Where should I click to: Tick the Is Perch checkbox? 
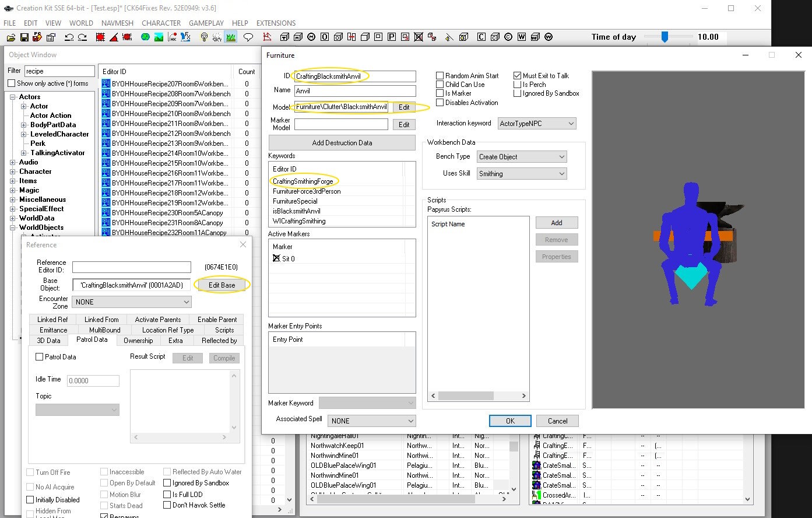point(517,85)
